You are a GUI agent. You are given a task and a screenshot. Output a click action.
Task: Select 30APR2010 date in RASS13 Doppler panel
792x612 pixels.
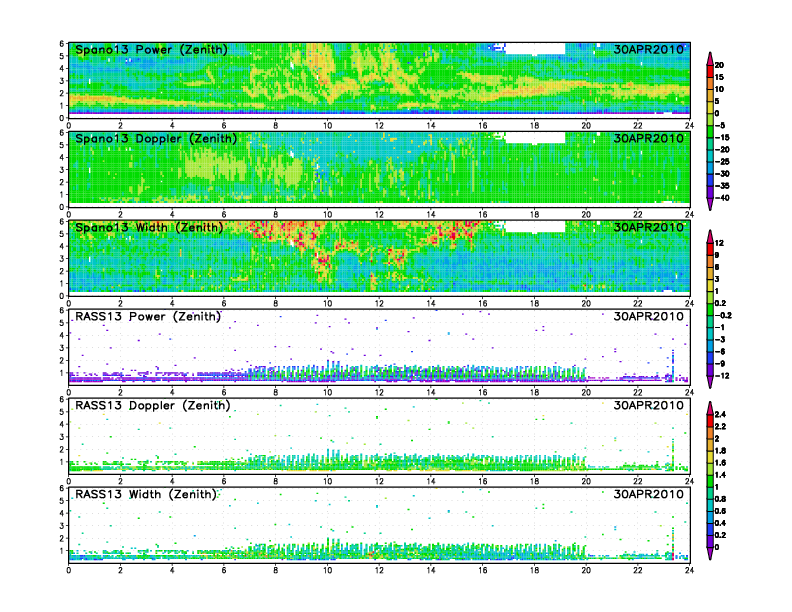(649, 405)
